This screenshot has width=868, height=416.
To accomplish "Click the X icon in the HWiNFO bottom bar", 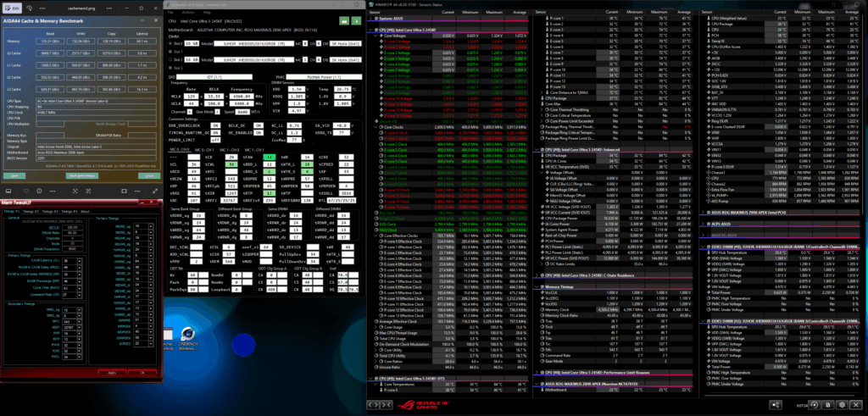I will click(x=856, y=405).
